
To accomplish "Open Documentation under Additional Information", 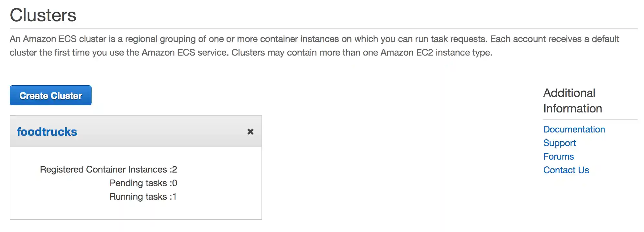I will pos(574,129).
